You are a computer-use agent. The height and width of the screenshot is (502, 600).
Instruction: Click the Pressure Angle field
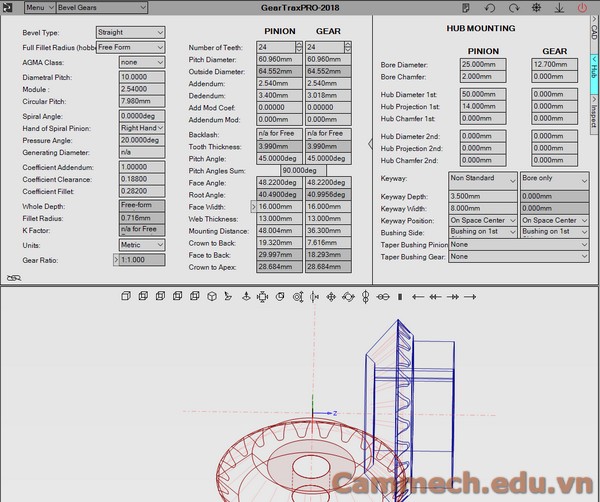pyautogui.click(x=142, y=140)
